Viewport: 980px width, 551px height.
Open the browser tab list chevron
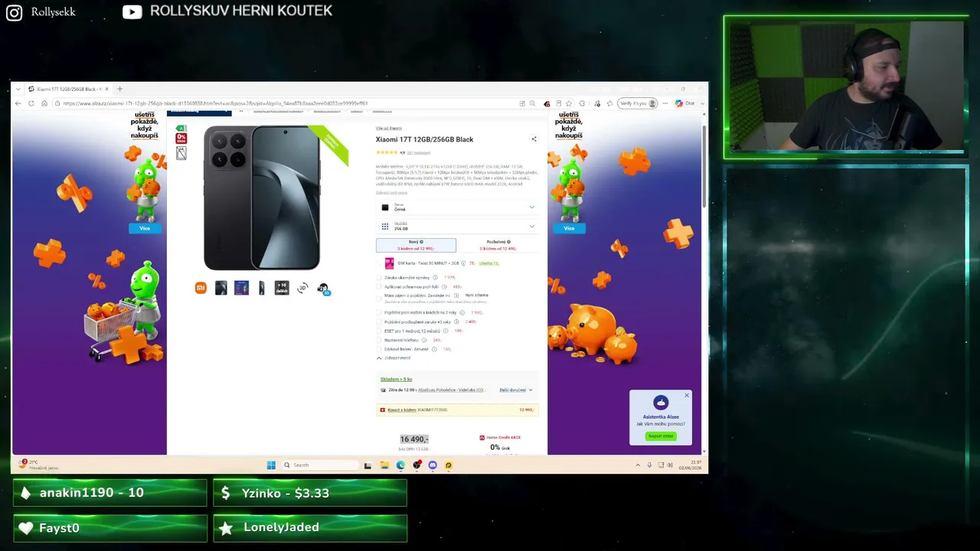[x=19, y=89]
